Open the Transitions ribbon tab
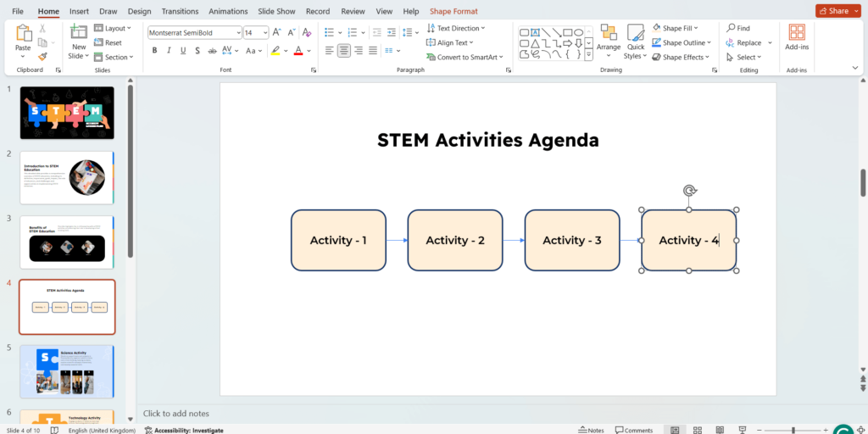Viewport: 868px width, 434px height. [x=179, y=11]
